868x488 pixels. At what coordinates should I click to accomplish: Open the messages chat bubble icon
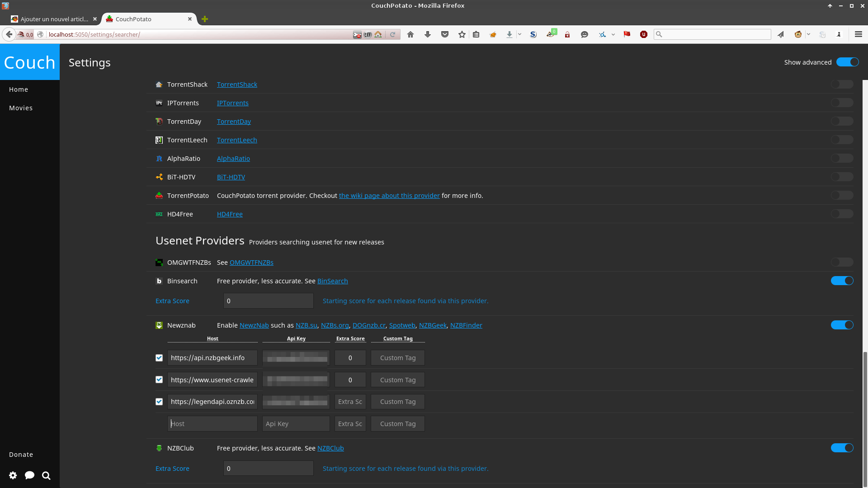tap(30, 475)
